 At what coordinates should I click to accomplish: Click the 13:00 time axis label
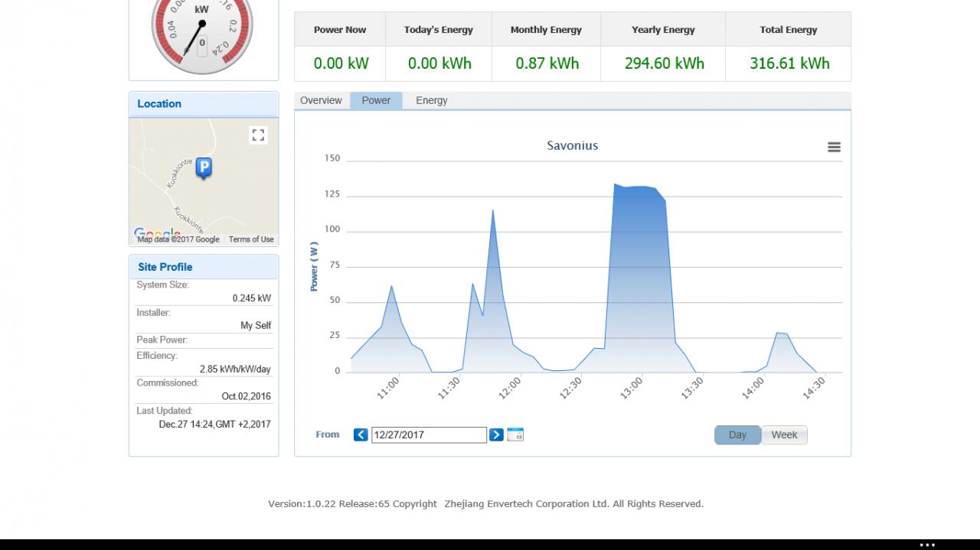point(632,389)
